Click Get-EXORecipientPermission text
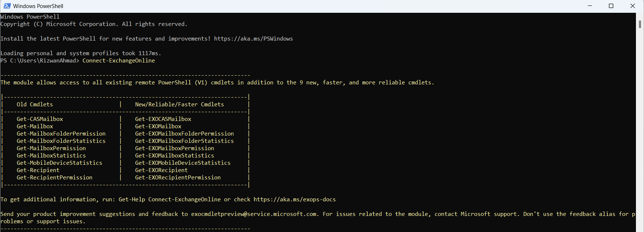The width and height of the screenshot is (644, 232). coord(178,178)
